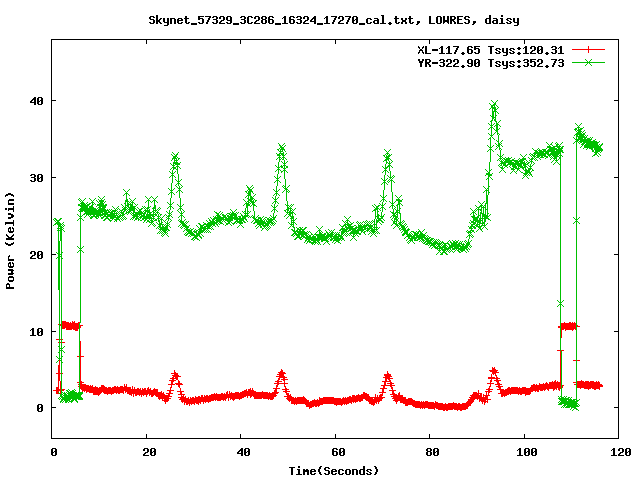The width and height of the screenshot is (640, 480).
Task: Click the red peak near 26 seconds
Action: [175, 374]
